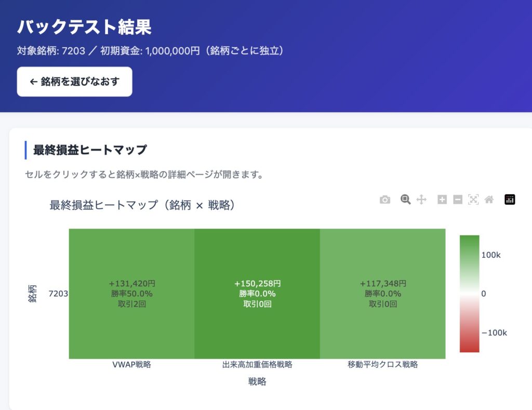Autoscale the heatmap axes
Viewport: 532px width, 410px height.
[x=473, y=200]
